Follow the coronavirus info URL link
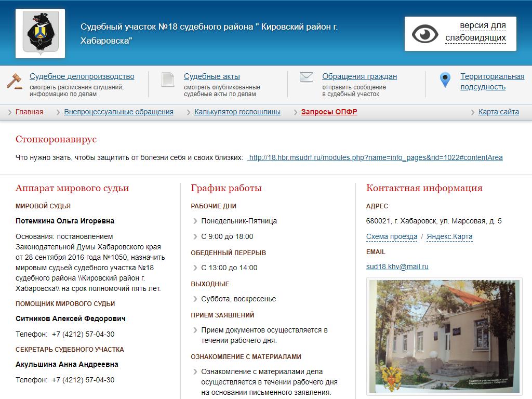This screenshot has width=532, height=399. point(375,157)
